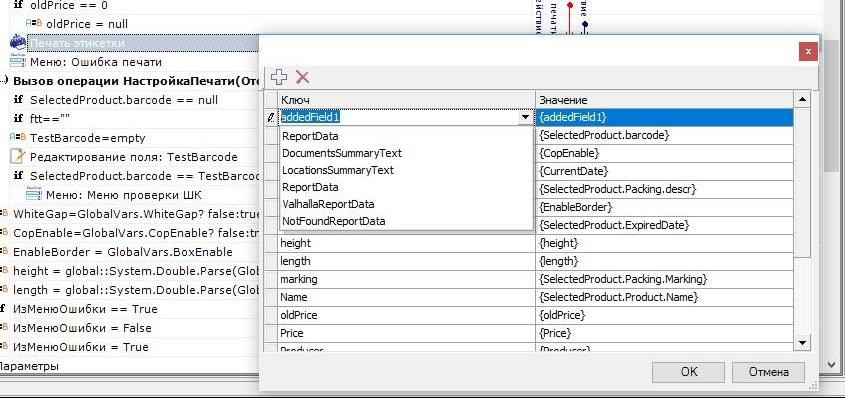The image size is (845, 399).
Task: Choose LocationsSummaryText from the dropdown list
Action: pos(338,170)
